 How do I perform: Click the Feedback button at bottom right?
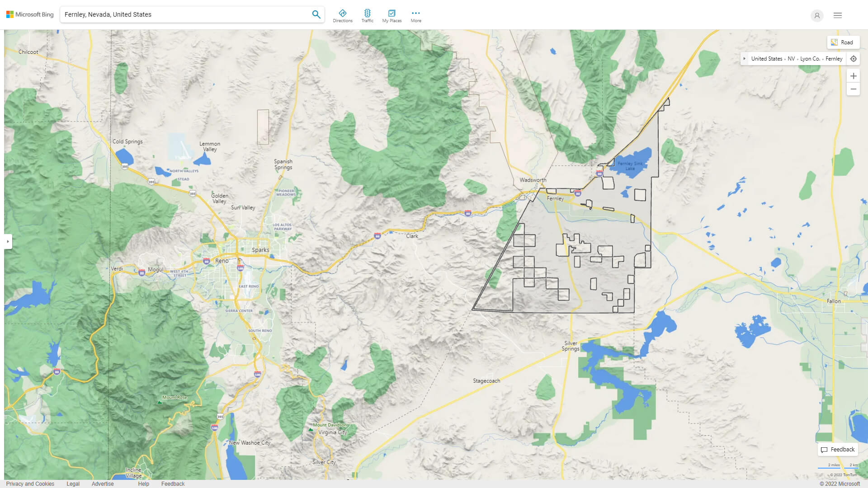[837, 450]
